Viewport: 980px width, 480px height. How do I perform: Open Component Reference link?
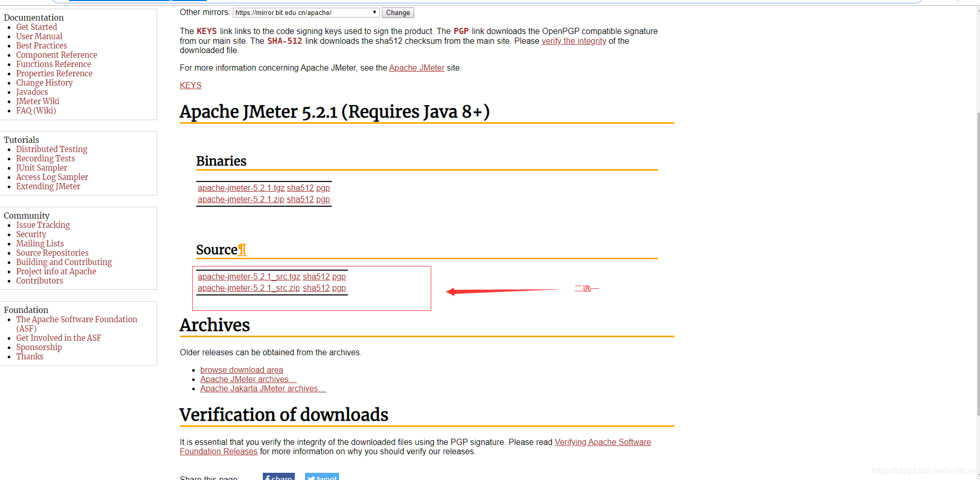pos(57,55)
